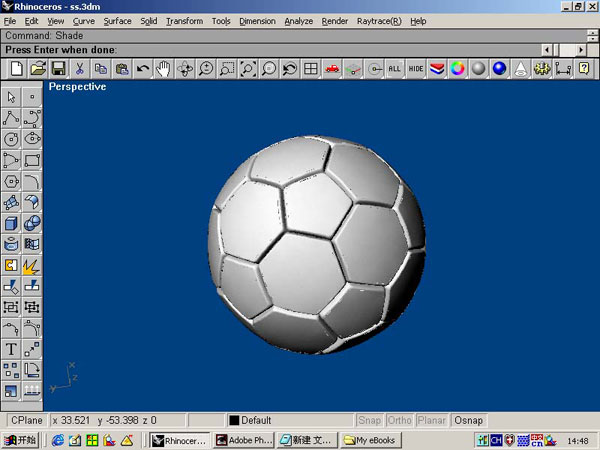Click the HIDE objects icon
Viewport: 600px width, 450px height.
[x=415, y=68]
